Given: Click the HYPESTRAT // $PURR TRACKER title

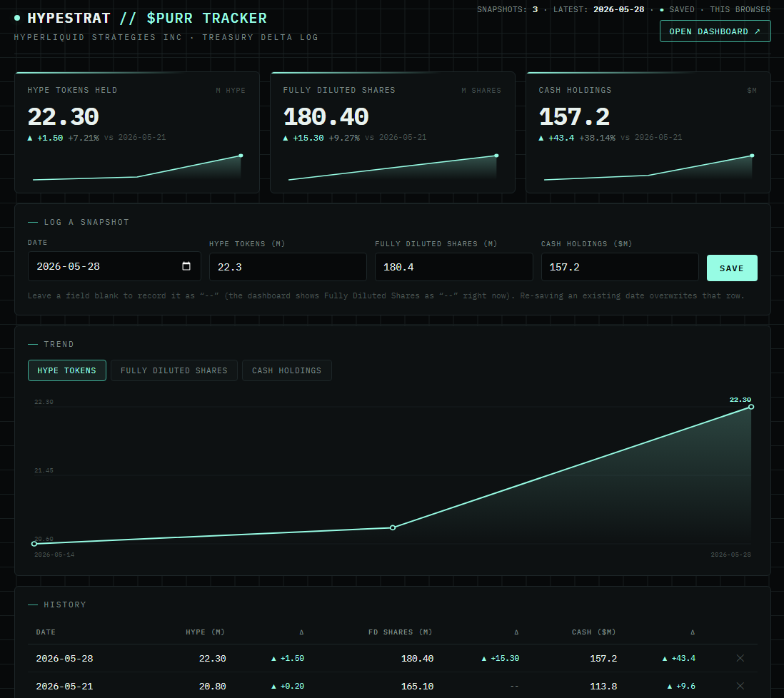Looking at the screenshot, I should [146, 19].
